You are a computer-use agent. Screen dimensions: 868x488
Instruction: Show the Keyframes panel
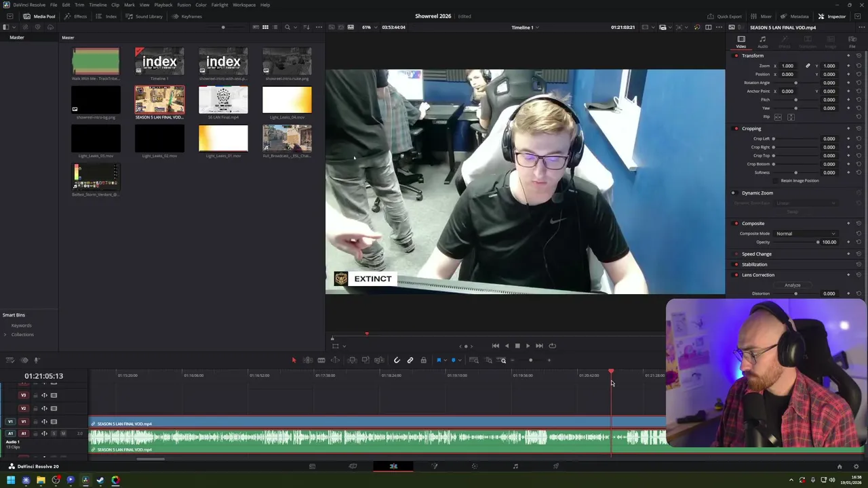click(188, 16)
